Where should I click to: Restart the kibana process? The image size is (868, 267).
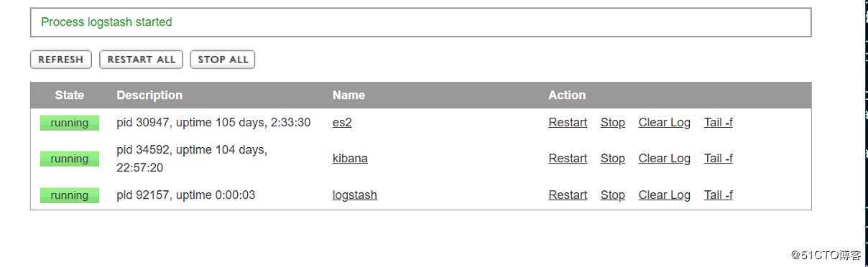click(x=568, y=159)
